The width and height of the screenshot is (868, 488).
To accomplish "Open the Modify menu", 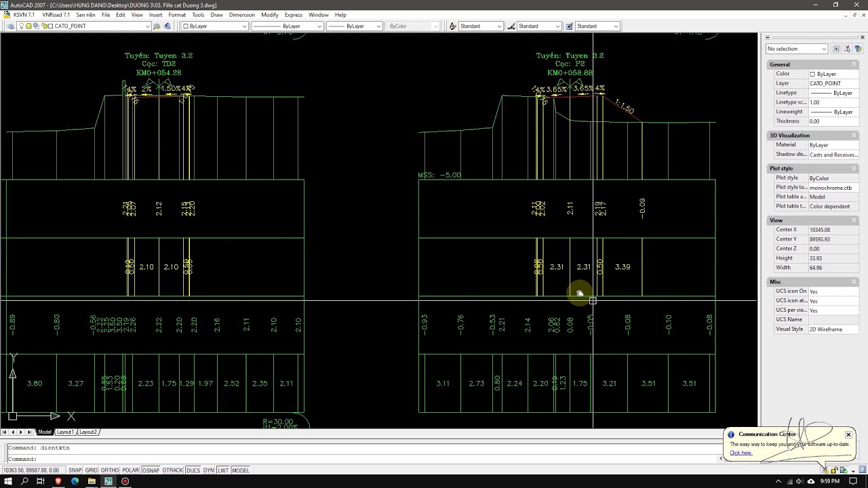I will (x=269, y=15).
